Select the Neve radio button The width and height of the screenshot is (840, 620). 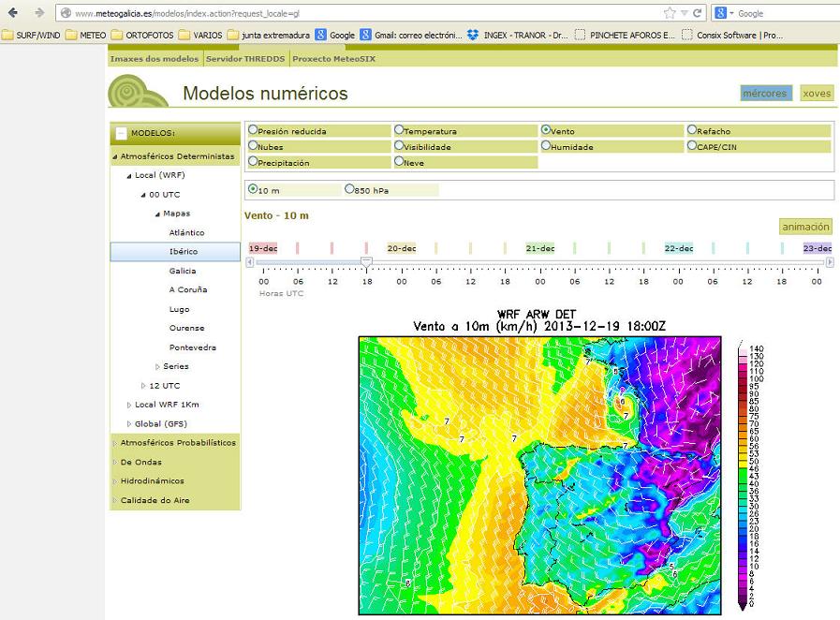click(x=399, y=161)
